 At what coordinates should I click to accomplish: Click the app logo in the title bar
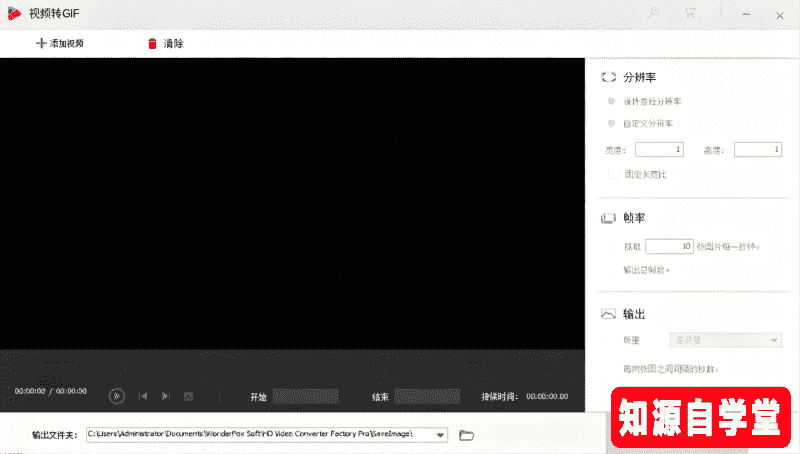pos(14,14)
